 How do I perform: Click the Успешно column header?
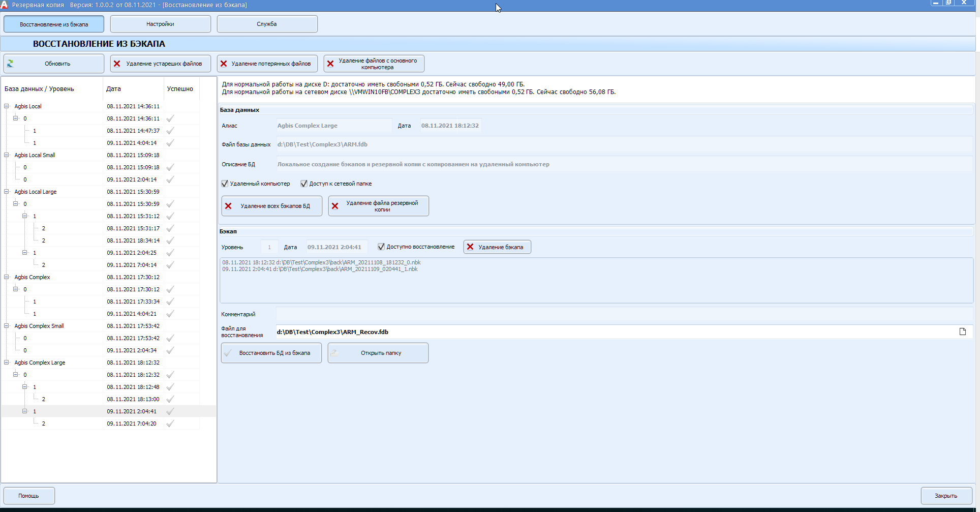pos(181,88)
